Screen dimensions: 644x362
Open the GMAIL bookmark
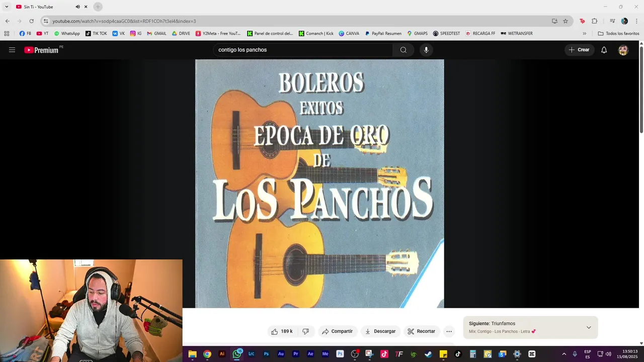(156, 34)
